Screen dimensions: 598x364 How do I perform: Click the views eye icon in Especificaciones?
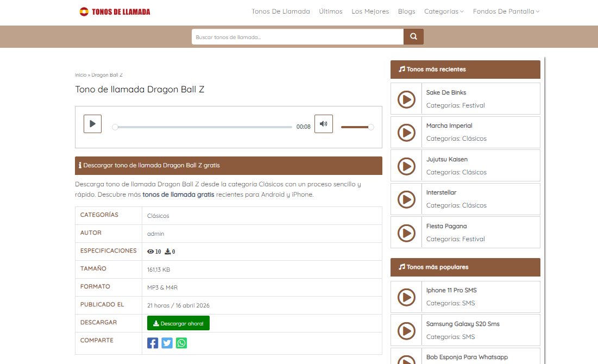[150, 252]
